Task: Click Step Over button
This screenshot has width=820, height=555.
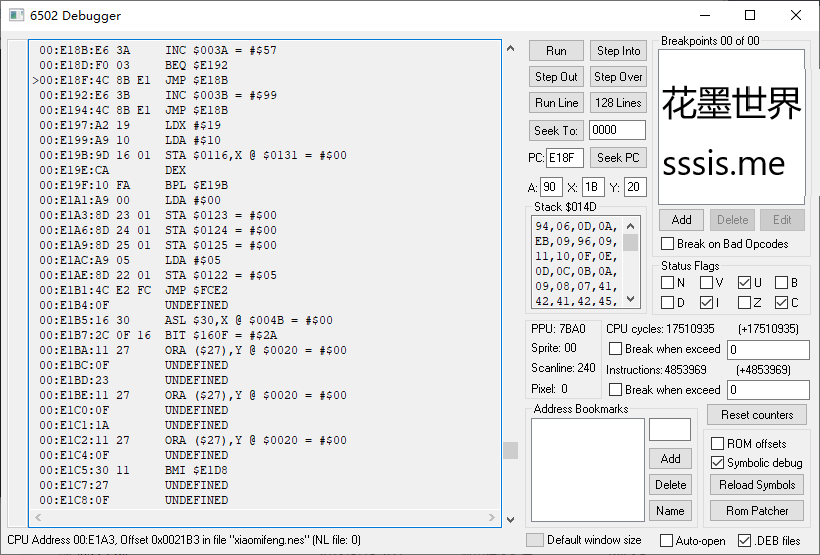Action: tap(618, 77)
